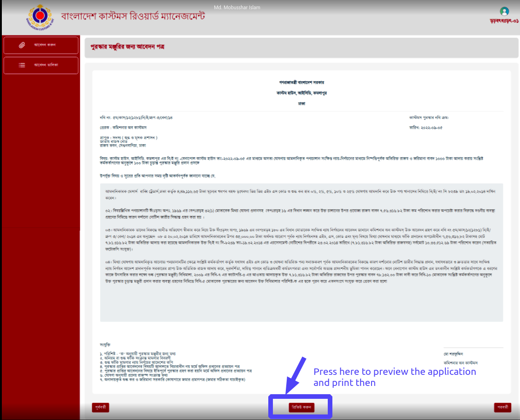
Task: Click the file number line starting নথি নং
Action: tap(136, 117)
